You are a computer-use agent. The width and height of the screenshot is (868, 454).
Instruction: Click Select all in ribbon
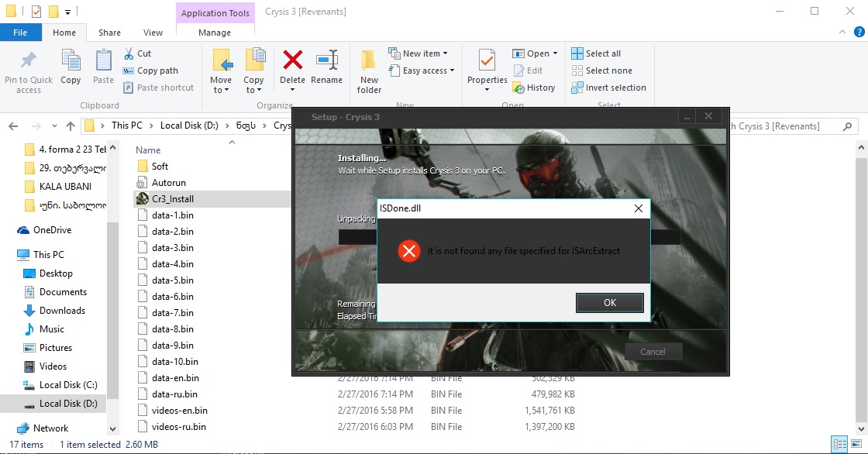click(596, 53)
